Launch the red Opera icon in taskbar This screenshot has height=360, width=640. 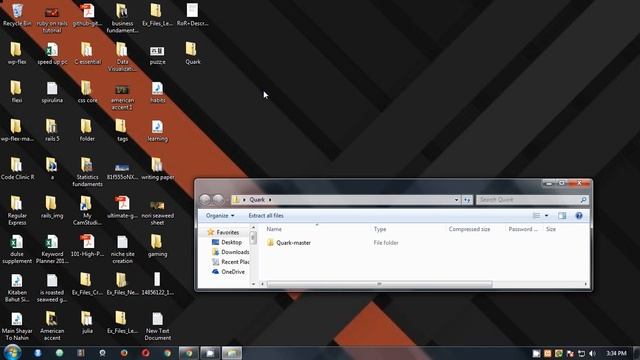[145, 353]
